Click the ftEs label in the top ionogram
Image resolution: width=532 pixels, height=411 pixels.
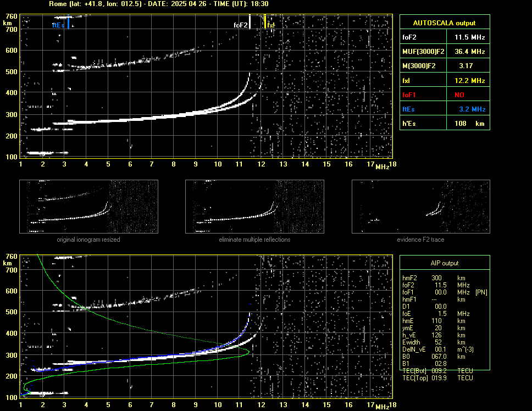(58, 25)
